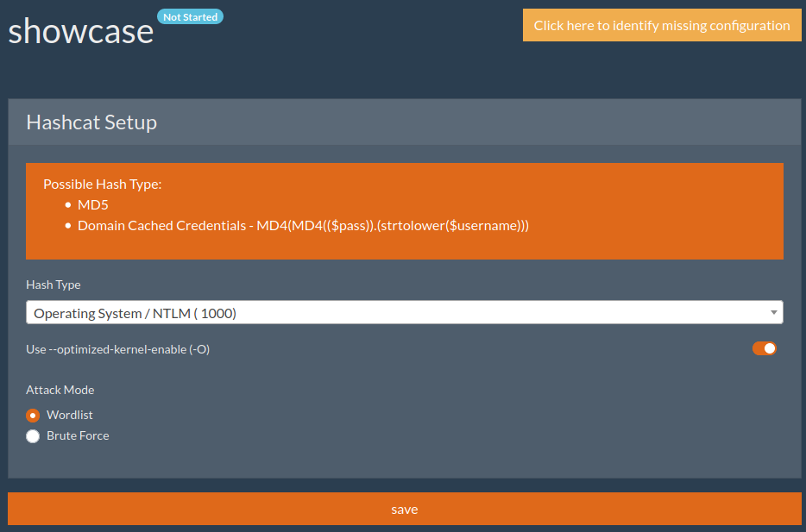Click the Hashcat Setup panel header
The width and height of the screenshot is (806, 532).
pos(405,122)
